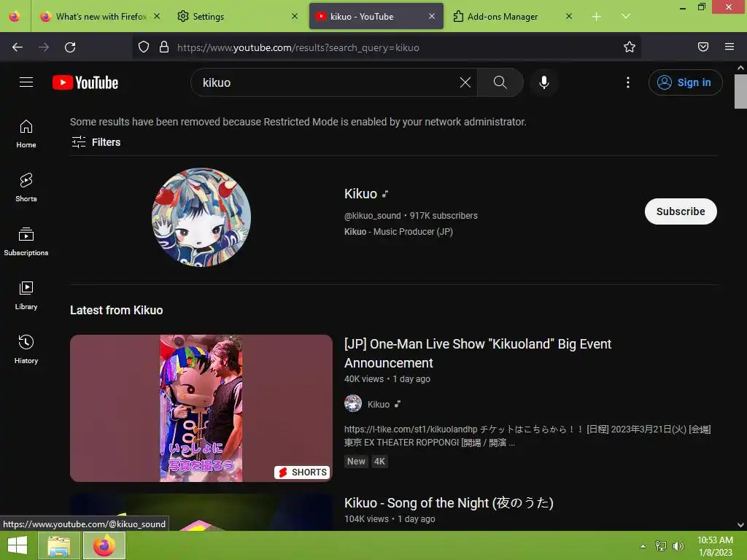
Task: Bookmark this page with star
Action: coord(630,47)
